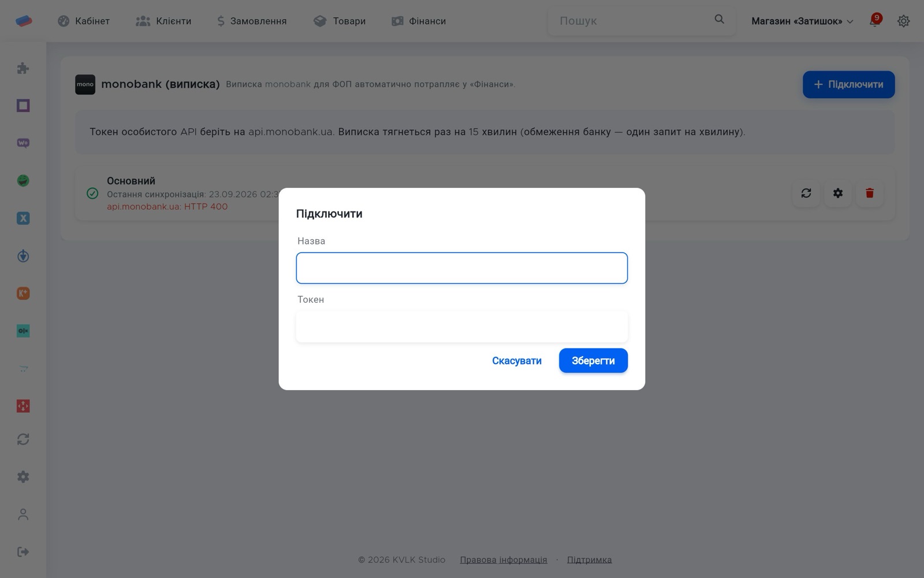Refresh the Основний connection sync
Image resolution: width=924 pixels, height=578 pixels.
(806, 193)
